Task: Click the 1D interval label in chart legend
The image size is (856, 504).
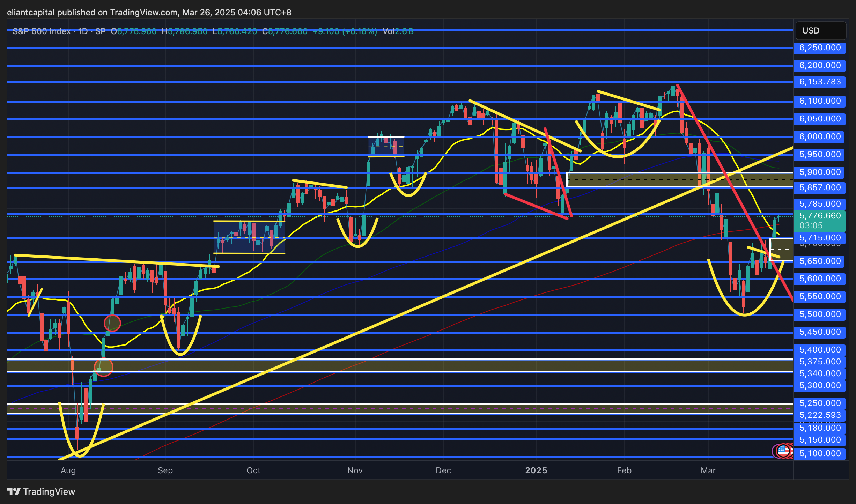Action: click(x=83, y=31)
